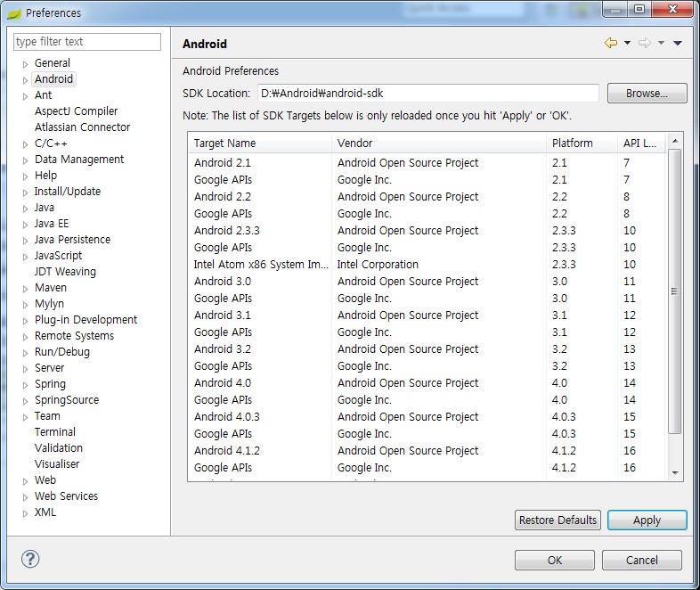Expand the JavaScript tree node

(x=26, y=257)
